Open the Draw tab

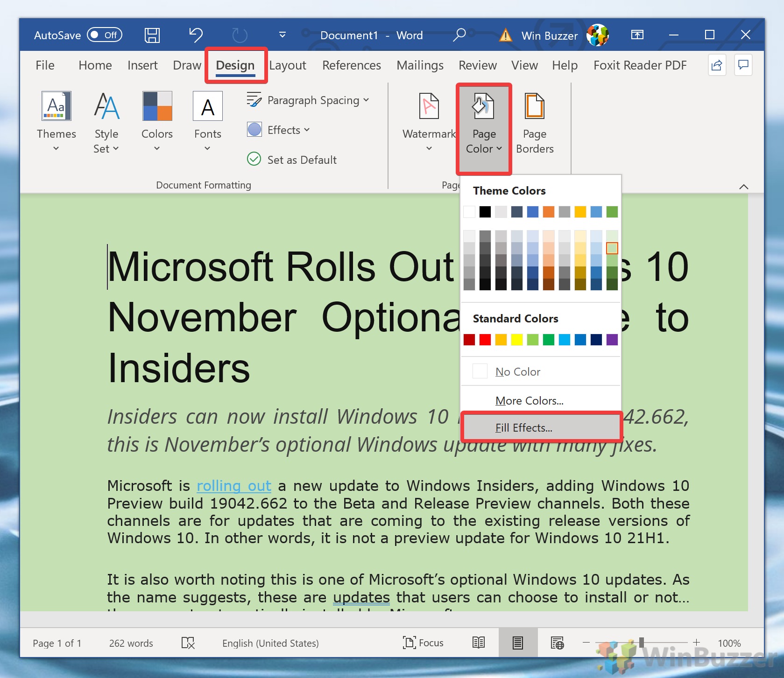(187, 65)
